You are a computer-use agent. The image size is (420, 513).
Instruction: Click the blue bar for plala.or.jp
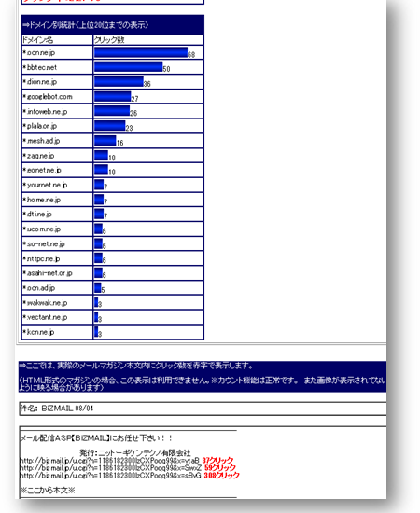109,126
